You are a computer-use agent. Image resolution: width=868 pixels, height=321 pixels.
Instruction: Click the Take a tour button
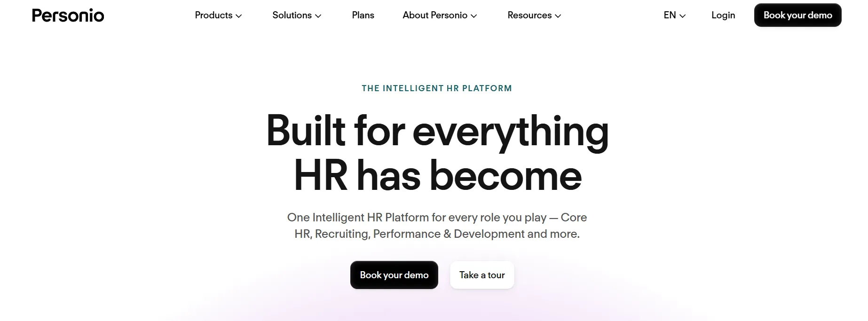pos(482,275)
